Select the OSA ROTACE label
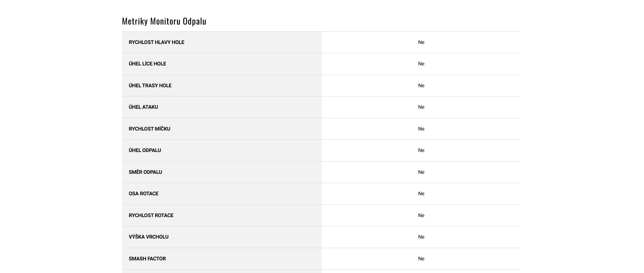This screenshot has width=644, height=273. 143,194
